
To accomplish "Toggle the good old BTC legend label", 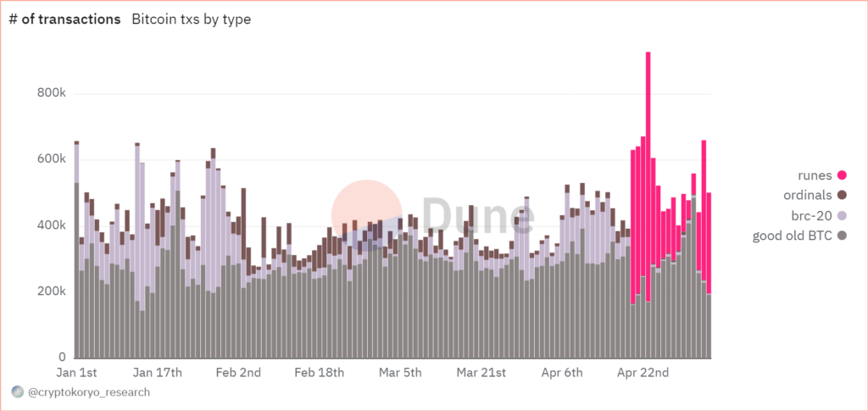I will click(793, 236).
